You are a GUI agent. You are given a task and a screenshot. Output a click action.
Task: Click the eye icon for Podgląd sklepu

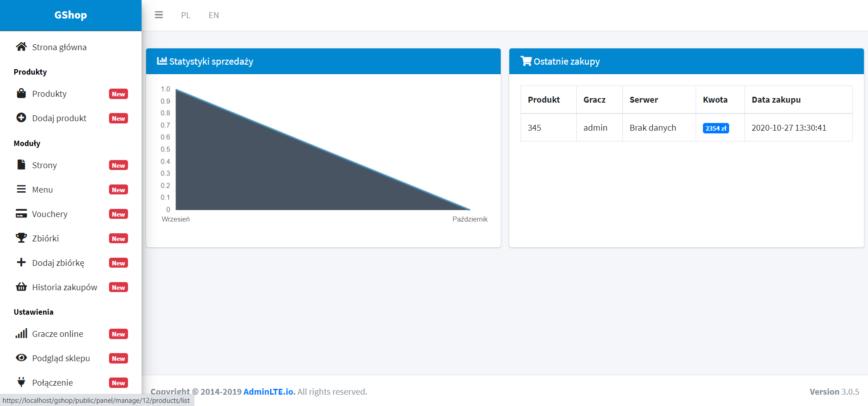[x=21, y=358]
